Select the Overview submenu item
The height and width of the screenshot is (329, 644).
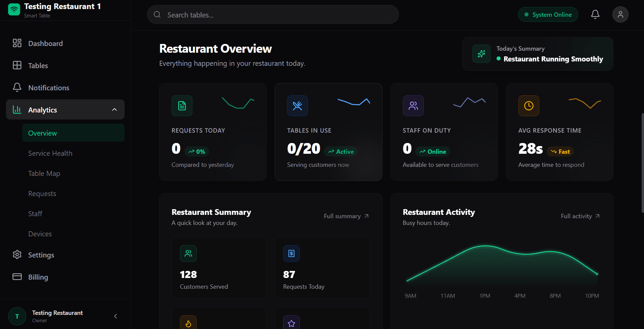pyautogui.click(x=73, y=133)
